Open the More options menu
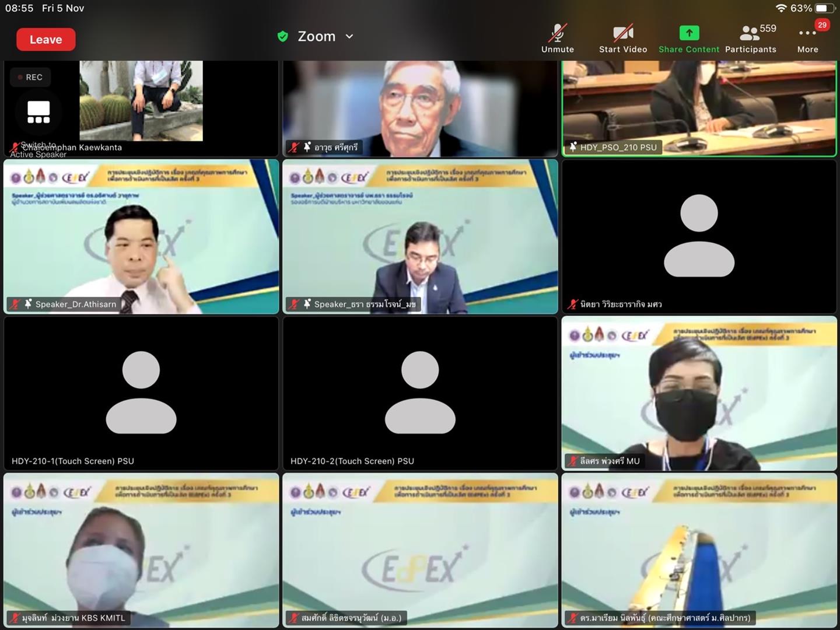This screenshot has width=840, height=630. pos(808,39)
